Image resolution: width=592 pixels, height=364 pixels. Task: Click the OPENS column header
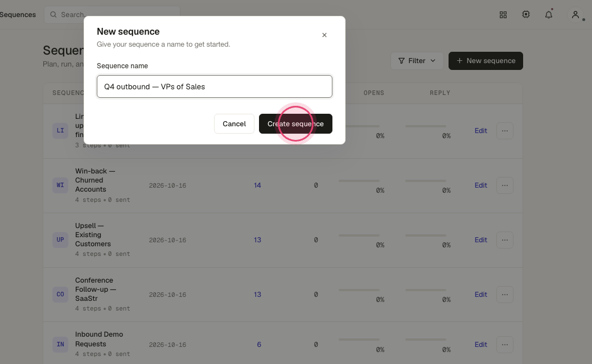click(374, 93)
